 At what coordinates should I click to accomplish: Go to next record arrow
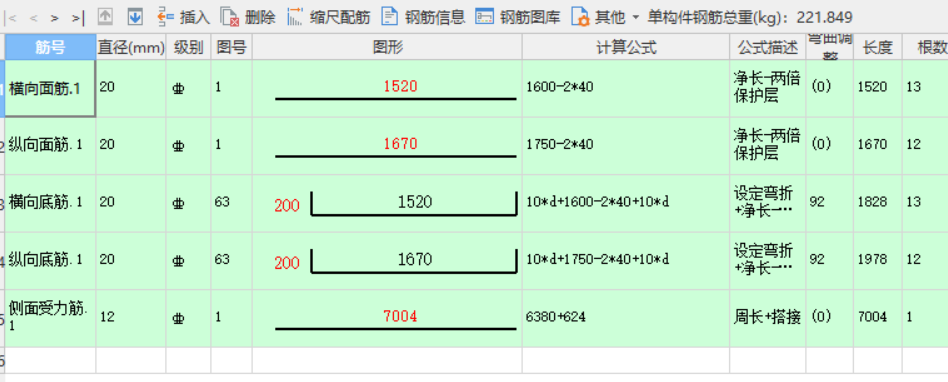point(54,18)
